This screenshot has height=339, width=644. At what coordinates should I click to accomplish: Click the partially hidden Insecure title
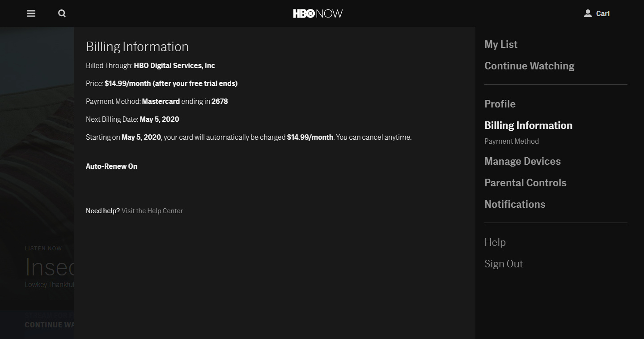coord(50,267)
